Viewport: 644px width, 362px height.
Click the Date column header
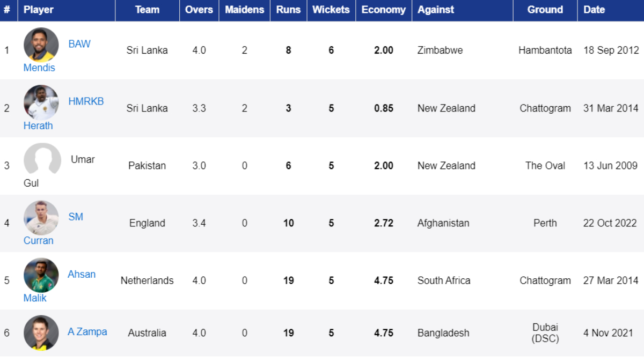(594, 10)
